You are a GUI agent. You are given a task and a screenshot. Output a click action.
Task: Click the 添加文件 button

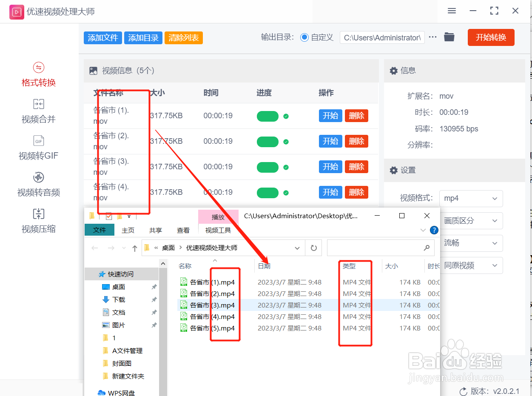[x=103, y=38]
